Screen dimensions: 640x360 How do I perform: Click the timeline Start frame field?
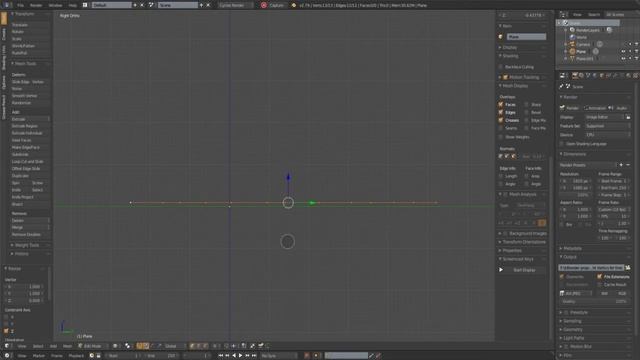[x=123, y=356]
